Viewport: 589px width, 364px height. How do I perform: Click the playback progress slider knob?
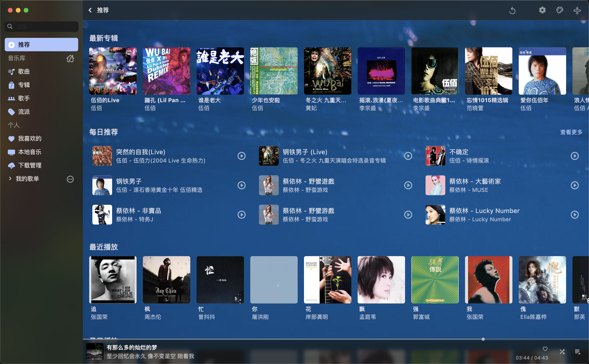pos(483,339)
